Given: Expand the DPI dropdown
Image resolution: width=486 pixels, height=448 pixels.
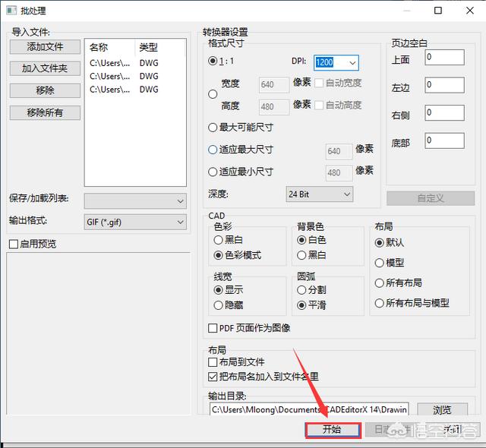Looking at the screenshot, I should [x=352, y=63].
